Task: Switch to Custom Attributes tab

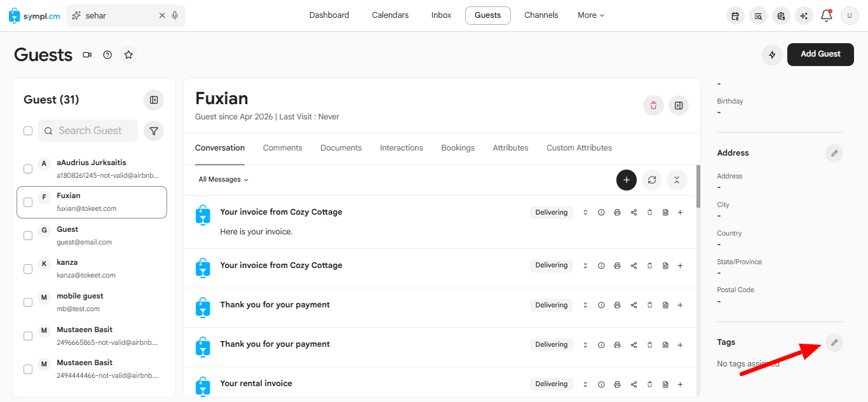Action: (x=580, y=148)
